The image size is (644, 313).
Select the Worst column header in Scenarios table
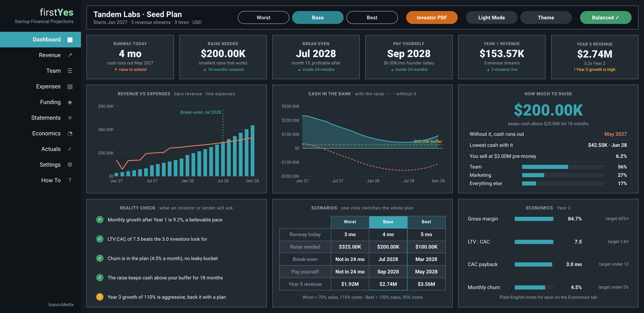(350, 222)
